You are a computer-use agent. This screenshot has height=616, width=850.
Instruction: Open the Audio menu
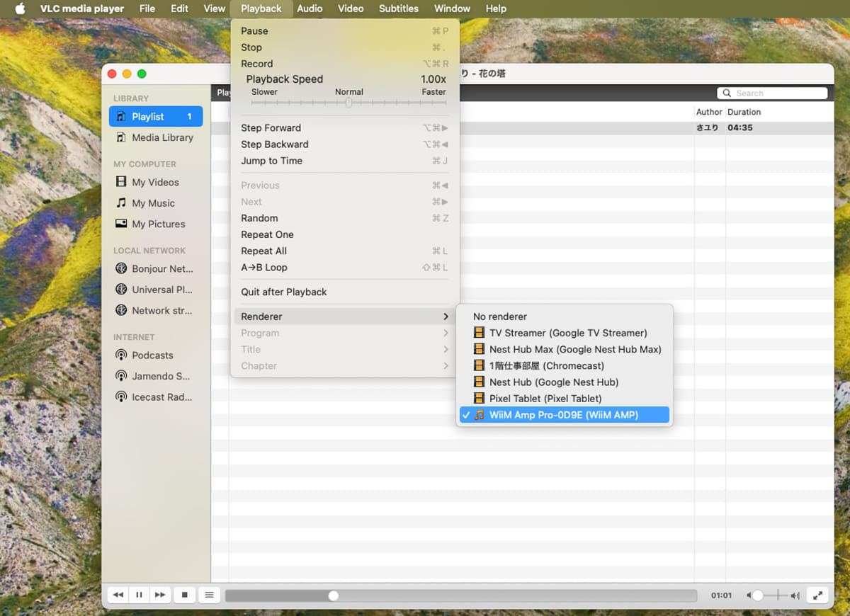coord(310,8)
